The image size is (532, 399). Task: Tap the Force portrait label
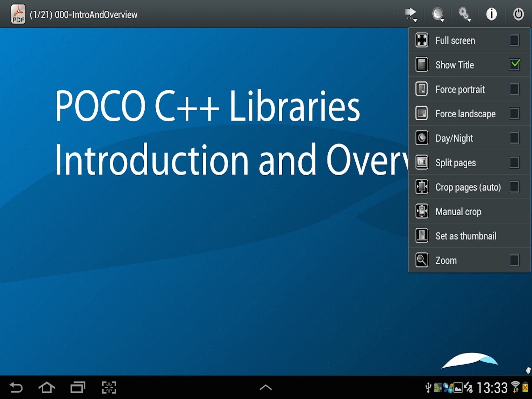460,89
